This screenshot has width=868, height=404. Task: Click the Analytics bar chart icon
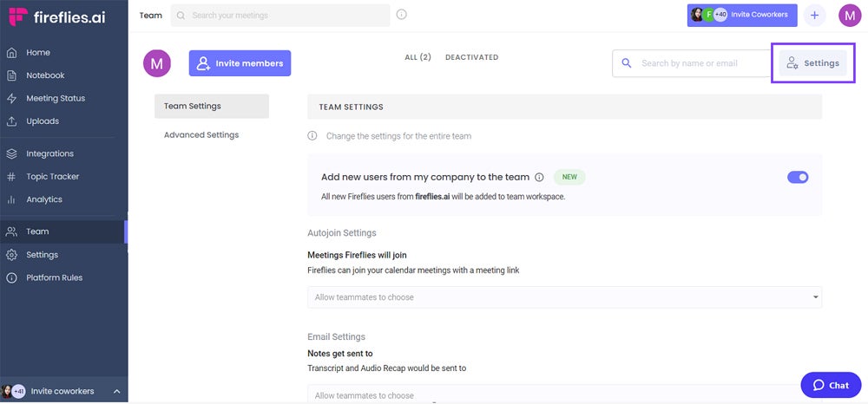(11, 199)
